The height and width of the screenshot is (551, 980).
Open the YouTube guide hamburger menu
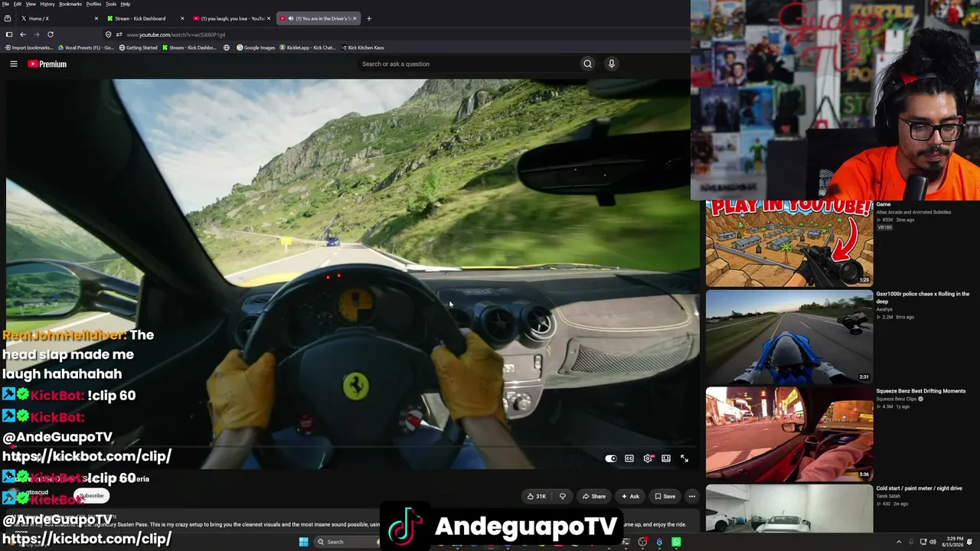point(14,64)
